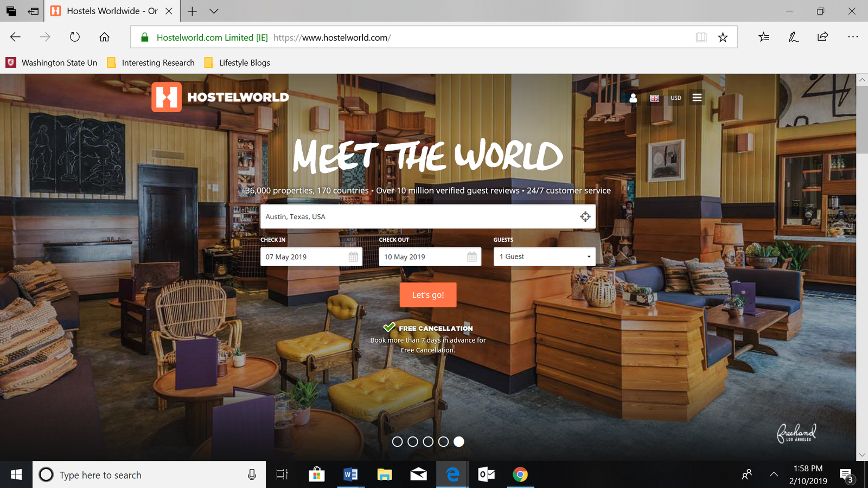This screenshot has height=488, width=868.
Task: Open the hamburger menu on Hostelworld
Action: (x=697, y=98)
